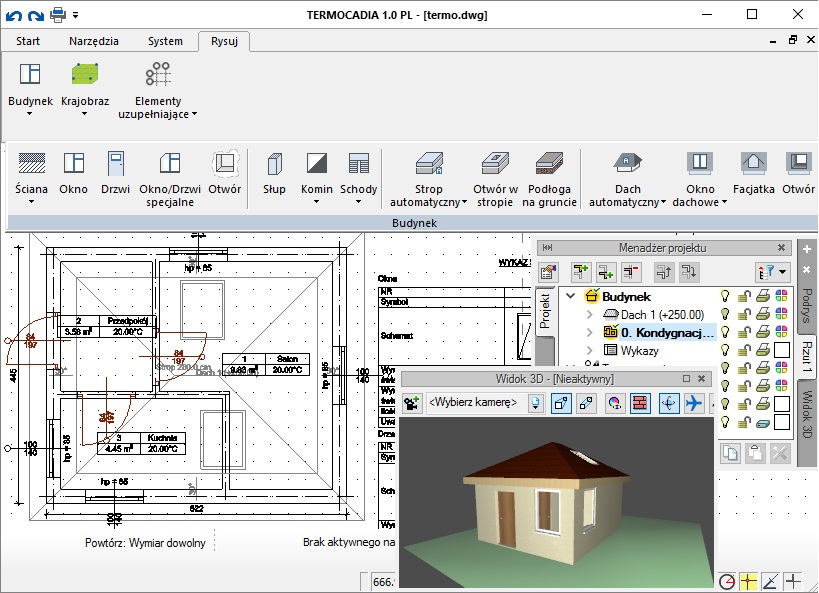Open the Budynek ribbon group button

point(30,88)
